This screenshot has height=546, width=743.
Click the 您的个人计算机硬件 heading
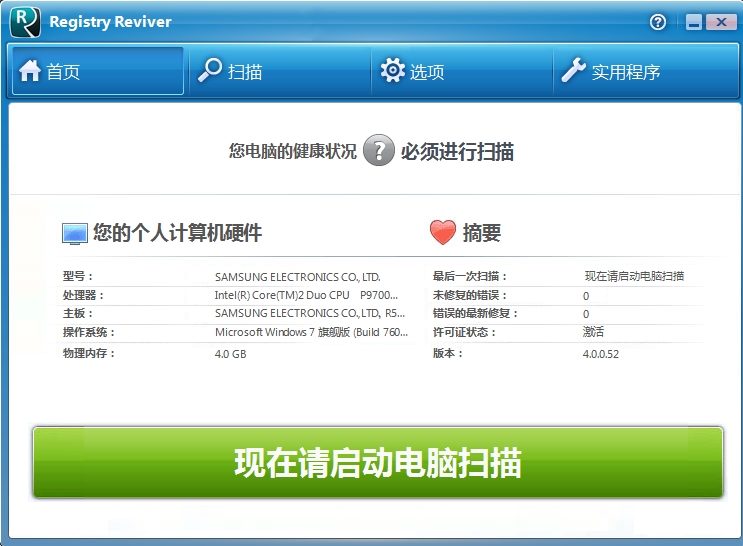tap(177, 233)
